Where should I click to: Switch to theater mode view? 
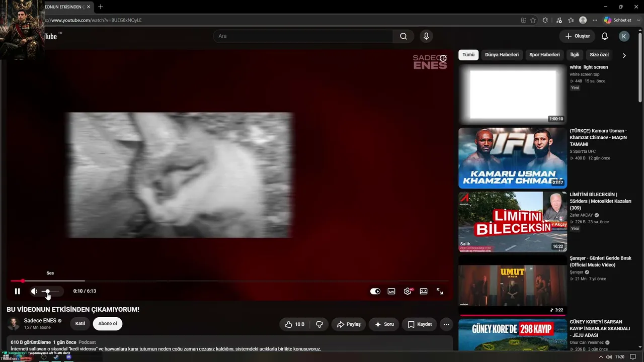tap(424, 291)
